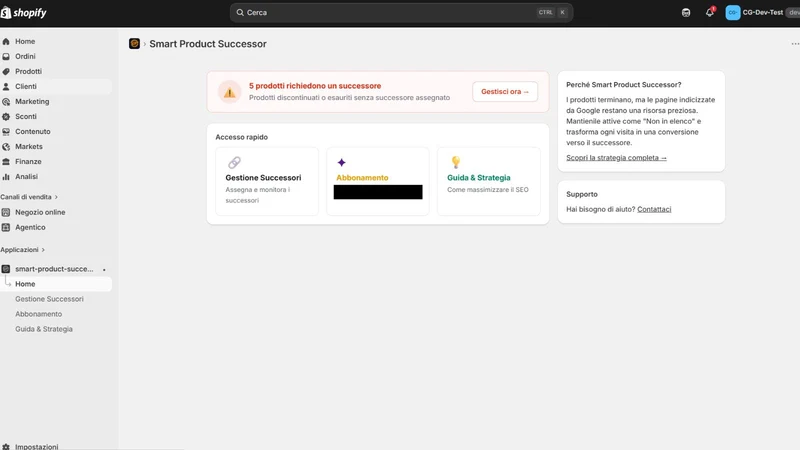
Task: Click the Prodotti tag icon
Action: coord(6,71)
